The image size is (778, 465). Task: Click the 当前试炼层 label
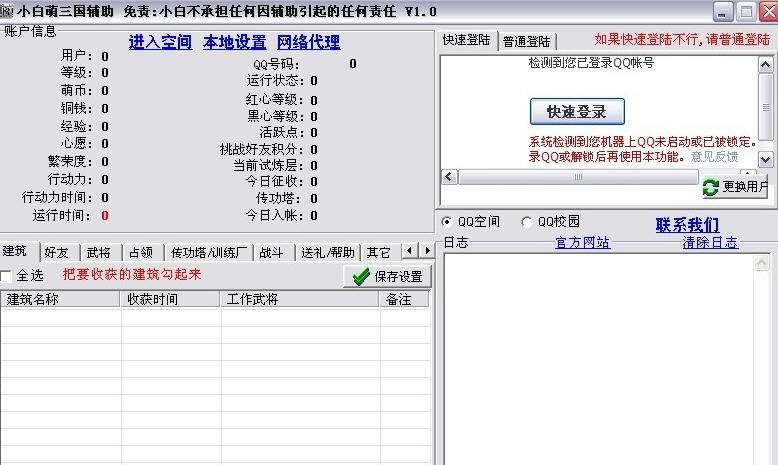pos(268,165)
